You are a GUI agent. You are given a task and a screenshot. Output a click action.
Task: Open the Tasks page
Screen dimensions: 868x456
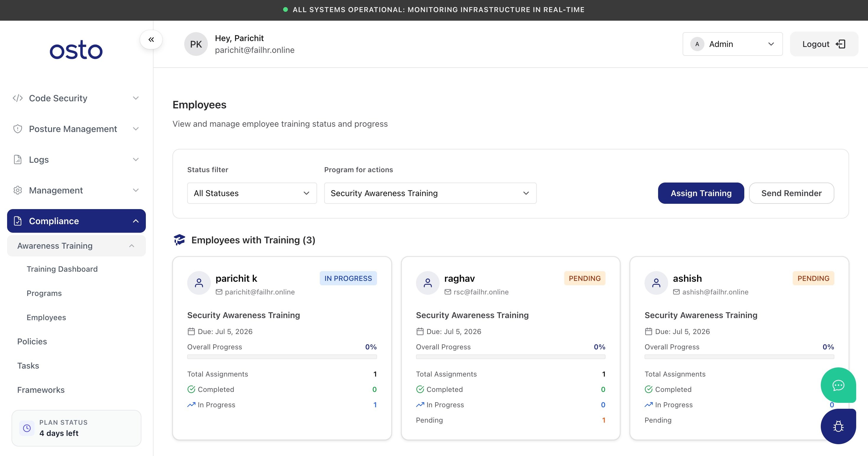[28, 366]
